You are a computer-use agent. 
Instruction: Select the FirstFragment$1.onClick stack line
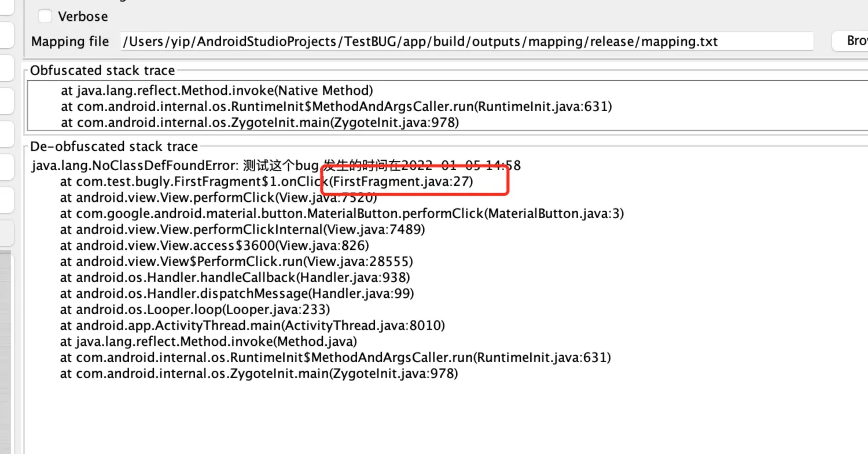(x=267, y=182)
